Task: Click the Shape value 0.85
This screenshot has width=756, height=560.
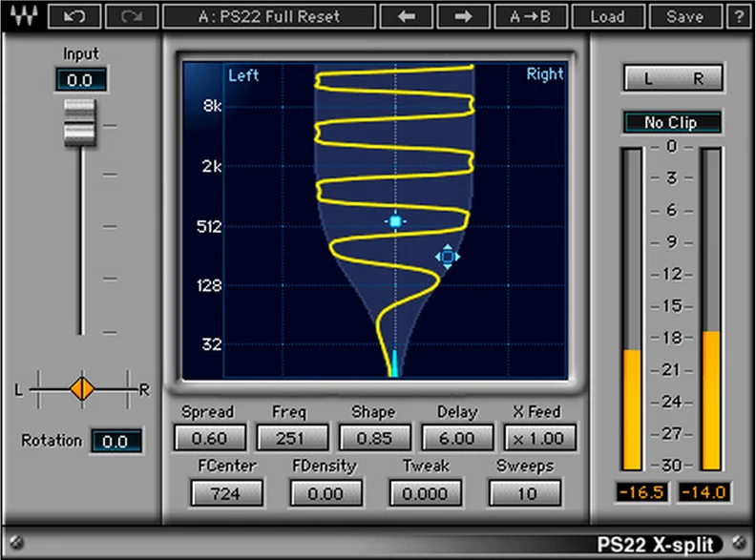Action: (x=375, y=438)
